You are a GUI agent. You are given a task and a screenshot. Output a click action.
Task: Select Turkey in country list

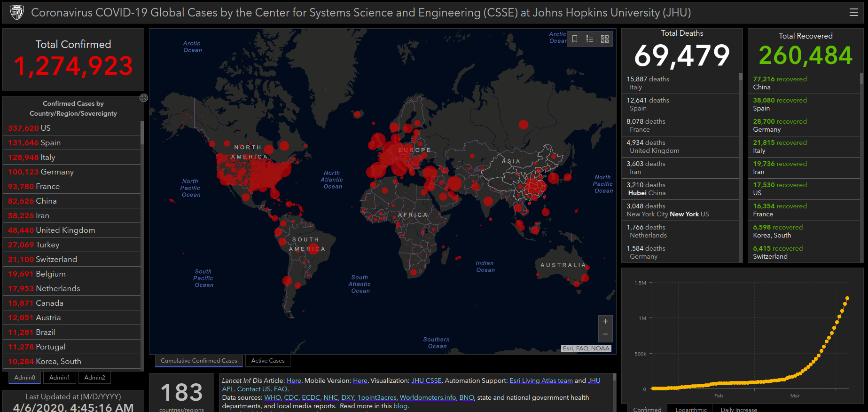click(71, 245)
